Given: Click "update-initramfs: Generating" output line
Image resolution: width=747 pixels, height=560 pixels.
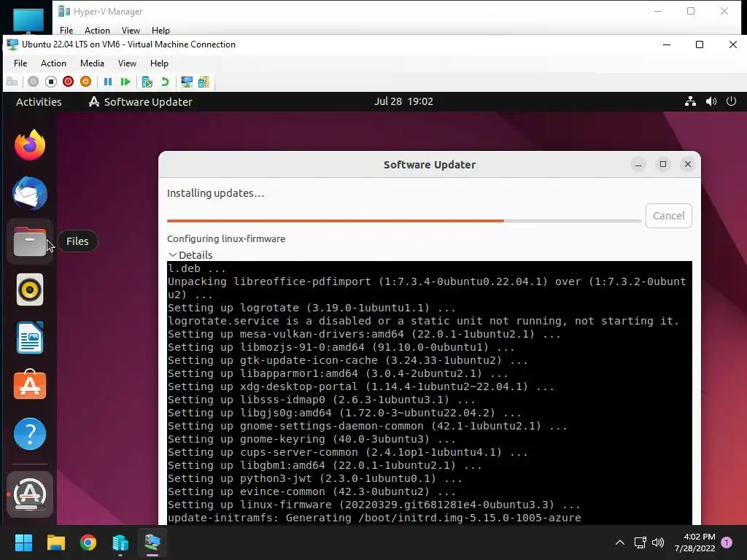Looking at the screenshot, I should [x=374, y=518].
